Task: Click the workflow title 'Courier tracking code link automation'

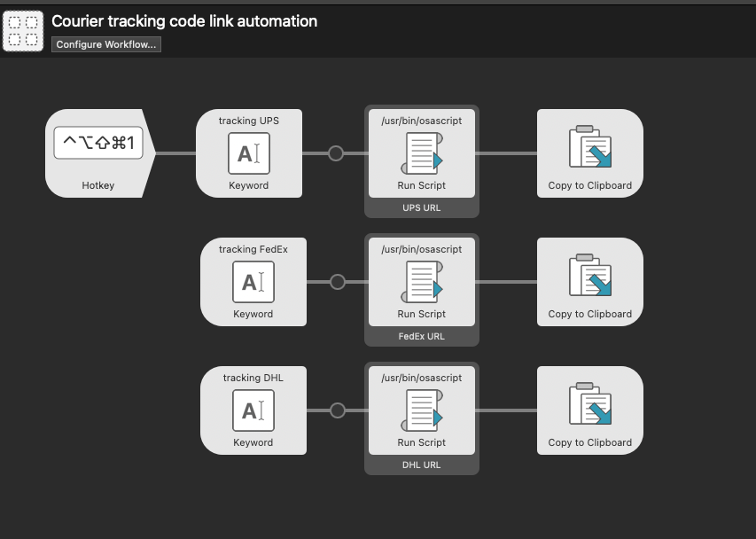Action: click(184, 21)
